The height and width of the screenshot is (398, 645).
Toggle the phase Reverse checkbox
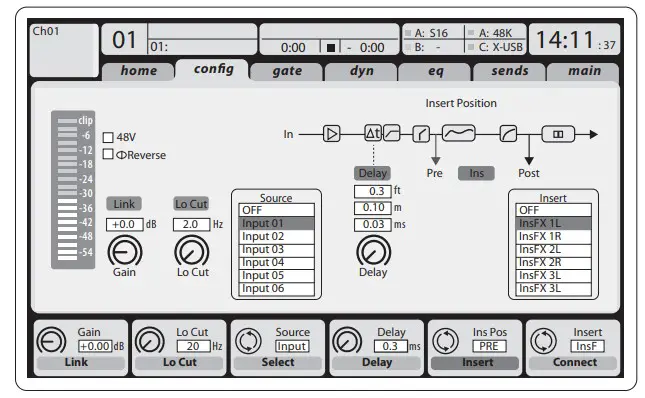coord(108,154)
